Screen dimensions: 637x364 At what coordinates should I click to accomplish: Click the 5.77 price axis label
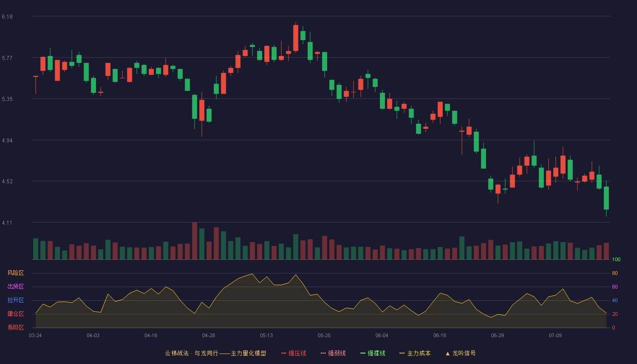click(7, 58)
